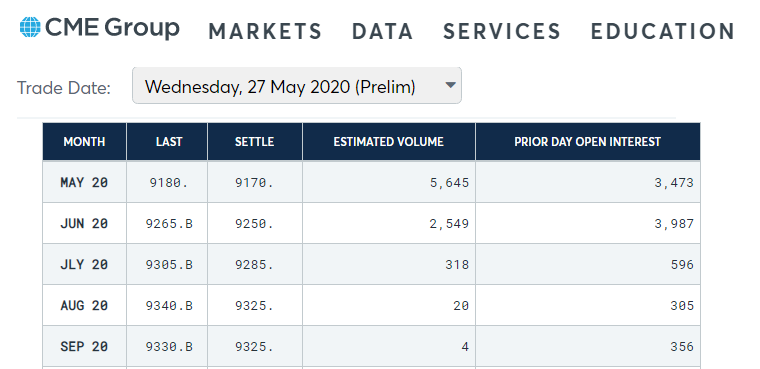Image resolution: width=760 pixels, height=369 pixels.
Task: Open the Trade Date dropdown
Action: click(x=297, y=85)
